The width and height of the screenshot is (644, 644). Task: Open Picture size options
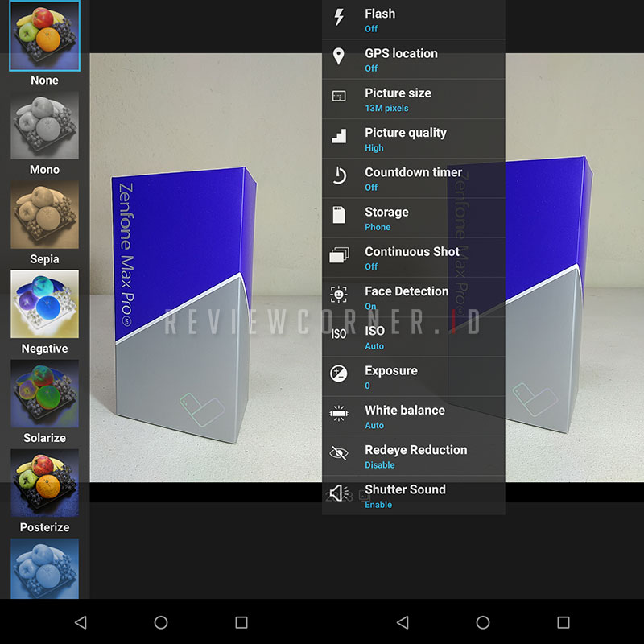coord(398,99)
